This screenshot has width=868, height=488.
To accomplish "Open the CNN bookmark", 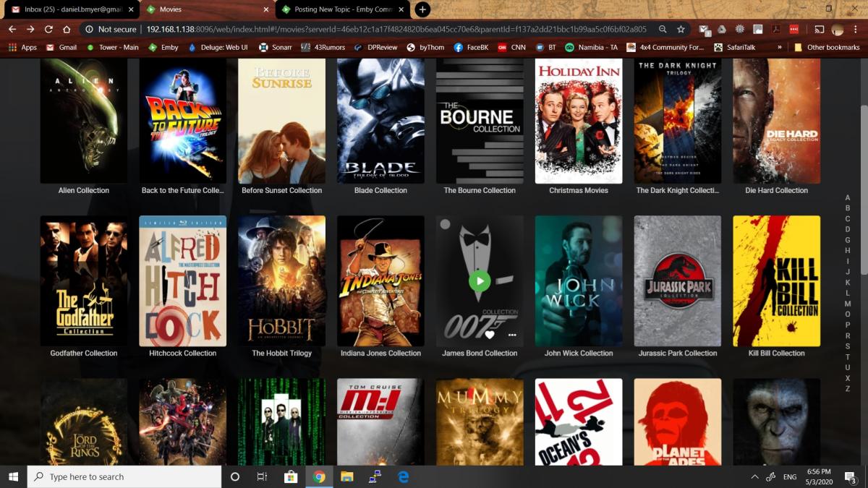I will [x=511, y=47].
